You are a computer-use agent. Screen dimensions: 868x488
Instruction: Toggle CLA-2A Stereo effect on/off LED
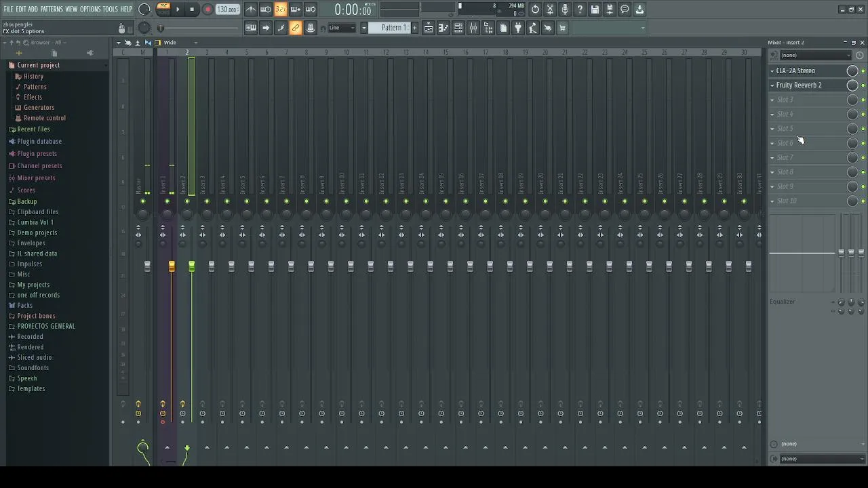pos(863,71)
